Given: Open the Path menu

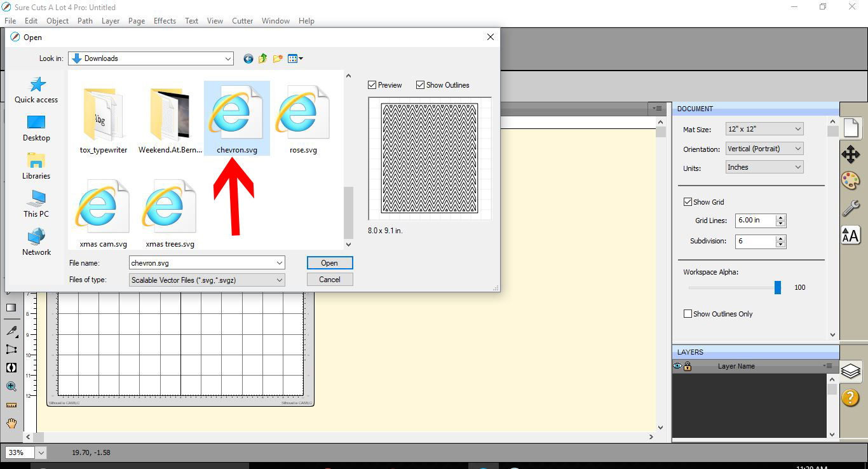Looking at the screenshot, I should coord(85,21).
